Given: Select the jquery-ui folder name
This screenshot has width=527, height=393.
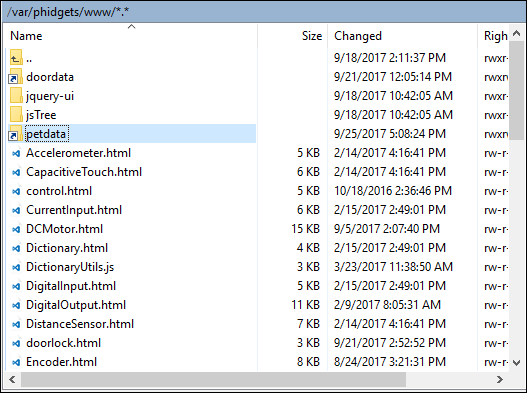Looking at the screenshot, I should pos(50,96).
